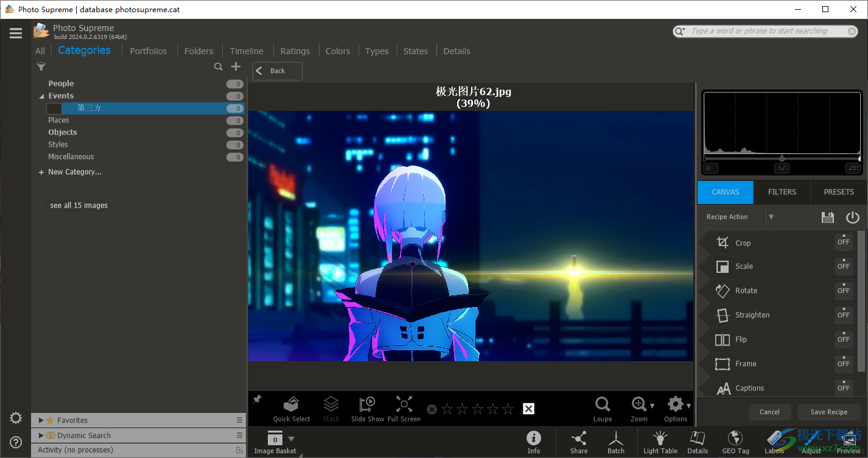This screenshot has width=868, height=458.
Task: Click the recipe list vertical scrollbar
Action: tap(861, 300)
